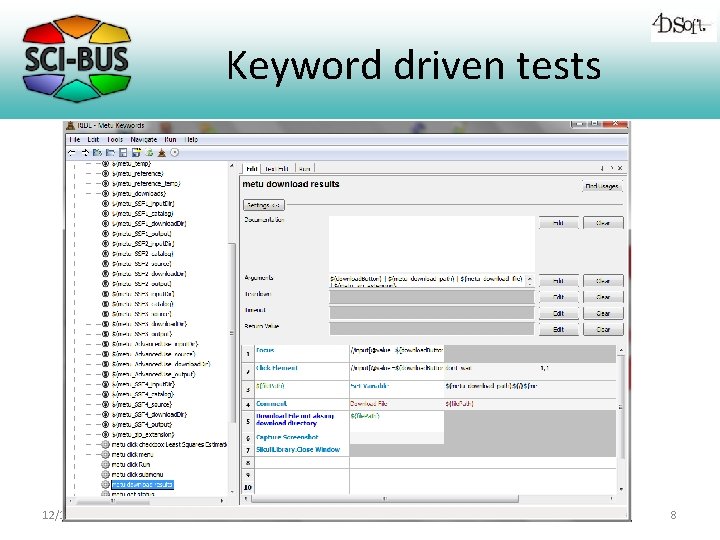Viewport: 720px width, 540px height.
Task: Click the gear icon beside metu click menu
Action: [105, 455]
